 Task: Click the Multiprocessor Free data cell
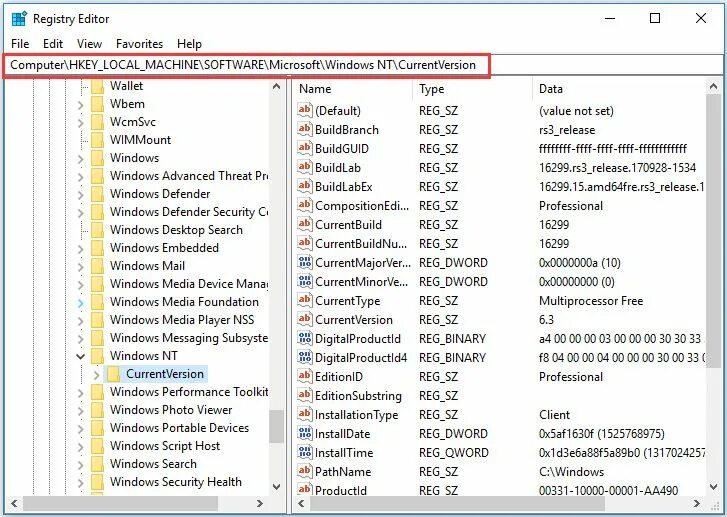pyautogui.click(x=591, y=300)
